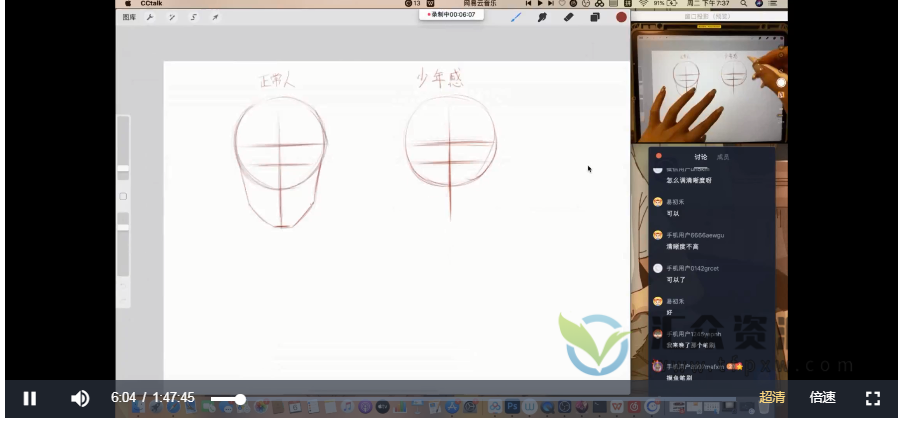This screenshot has width=900, height=421.
Task: Click the 少年感 head sketch on canvas
Action: (451, 157)
